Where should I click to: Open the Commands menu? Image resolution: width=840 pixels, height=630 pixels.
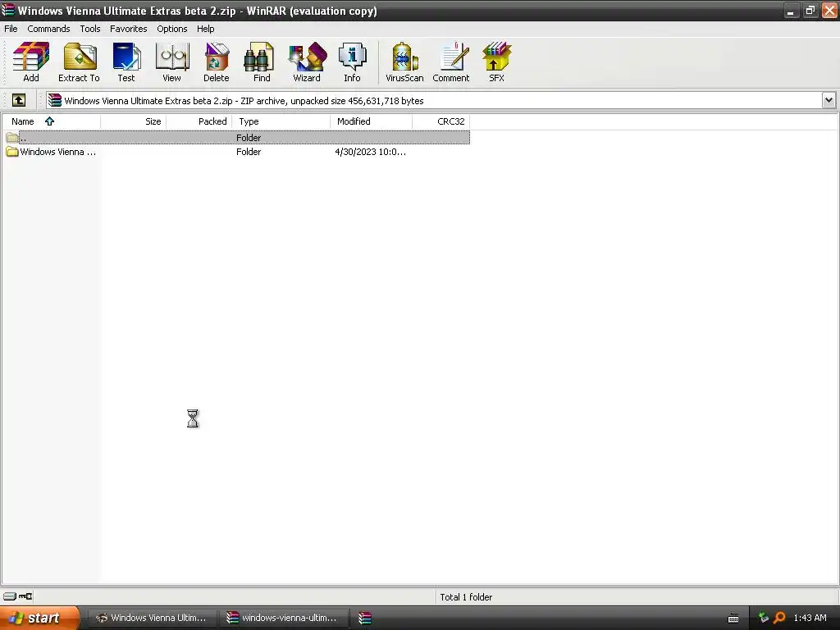click(x=48, y=29)
